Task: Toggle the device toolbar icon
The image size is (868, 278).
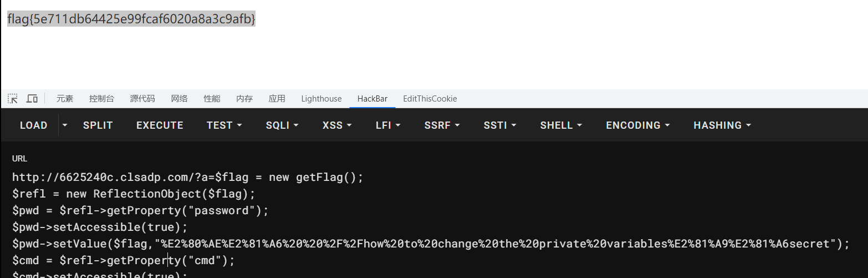Action: pyautogui.click(x=32, y=99)
